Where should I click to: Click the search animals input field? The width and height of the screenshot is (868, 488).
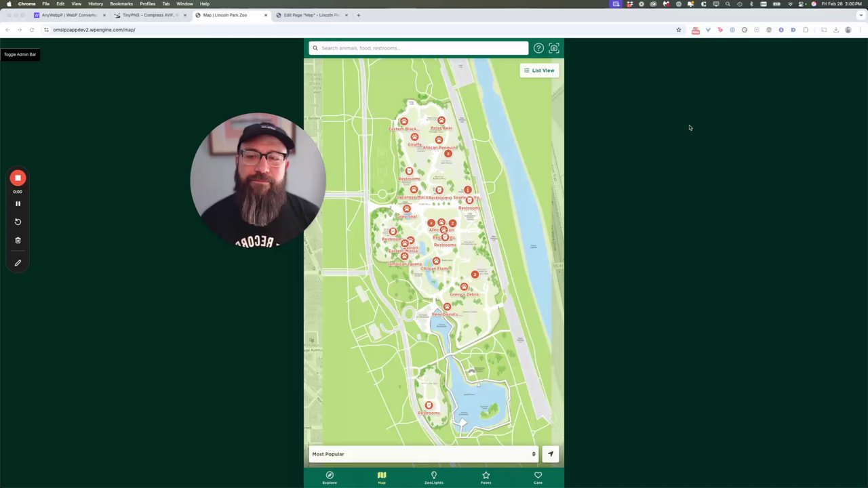[x=418, y=48]
